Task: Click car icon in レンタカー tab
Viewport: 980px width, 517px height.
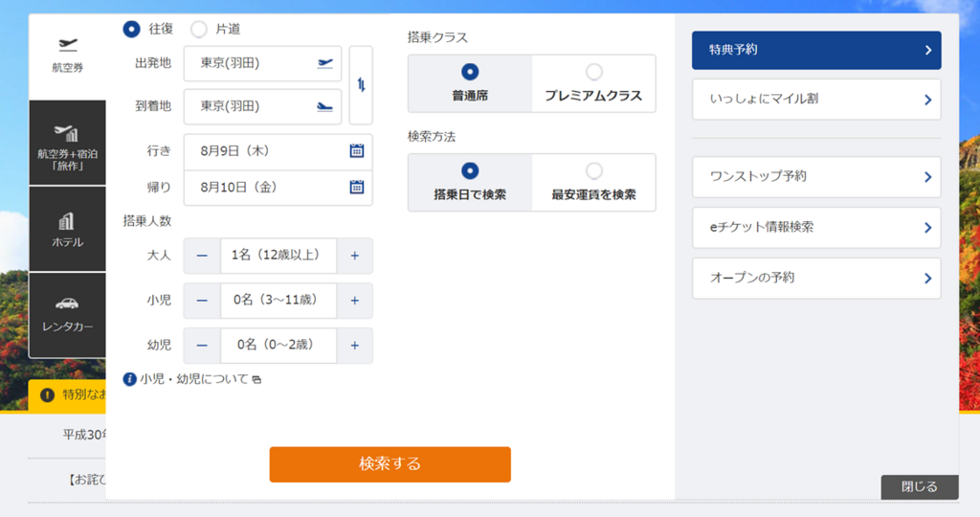Action: [x=67, y=303]
